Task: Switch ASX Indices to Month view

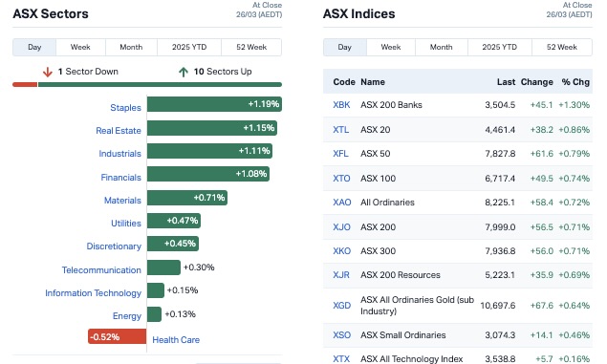Action: click(x=442, y=47)
